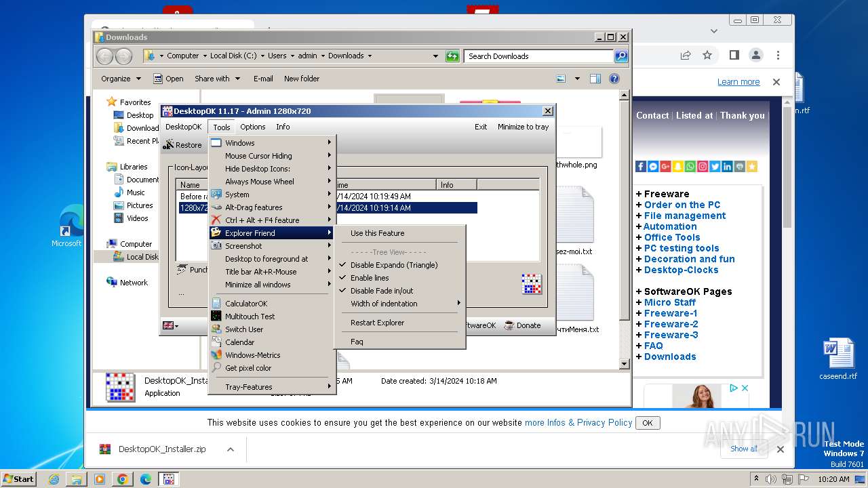Click the Windows-Metrics colored icon
Viewport: 868px width, 488px height.
(x=216, y=355)
